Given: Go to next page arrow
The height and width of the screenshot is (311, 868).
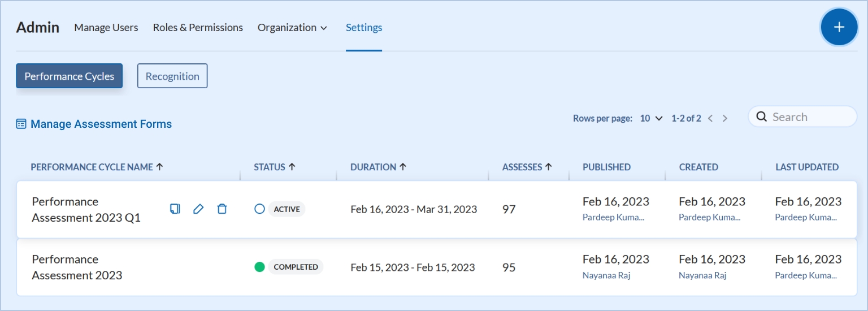Looking at the screenshot, I should point(725,118).
